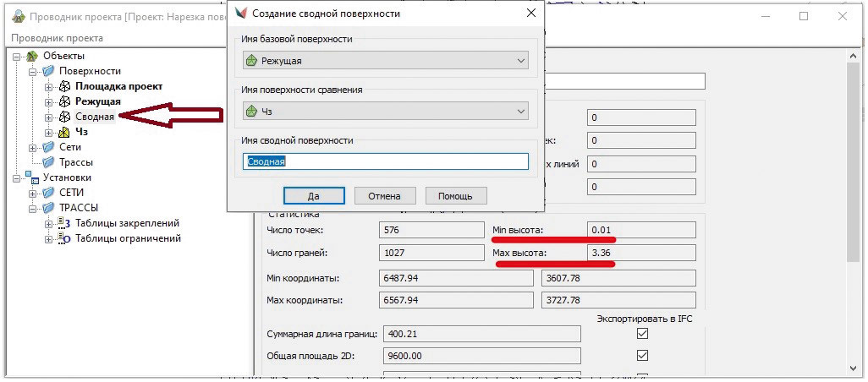
Task: Click the Режущая surface icon in tree
Action: (64, 101)
